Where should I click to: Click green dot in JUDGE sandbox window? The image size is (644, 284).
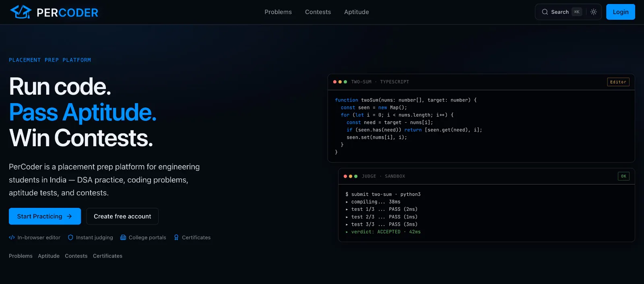pyautogui.click(x=356, y=176)
